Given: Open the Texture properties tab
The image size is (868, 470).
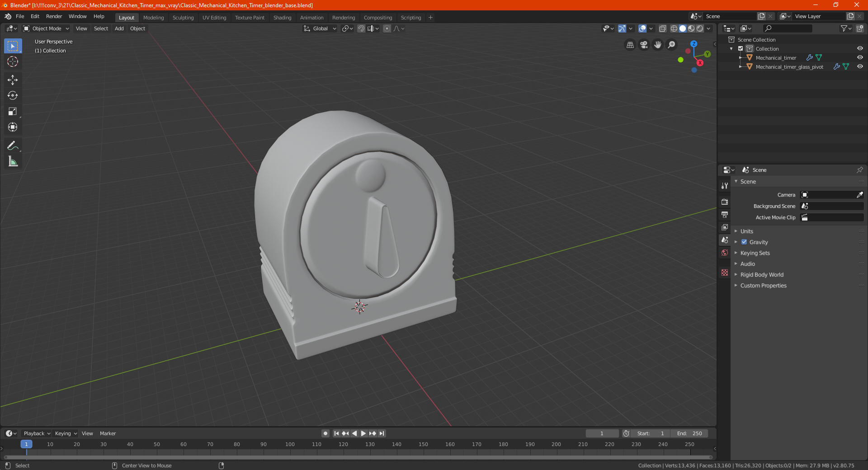Looking at the screenshot, I should point(725,273).
